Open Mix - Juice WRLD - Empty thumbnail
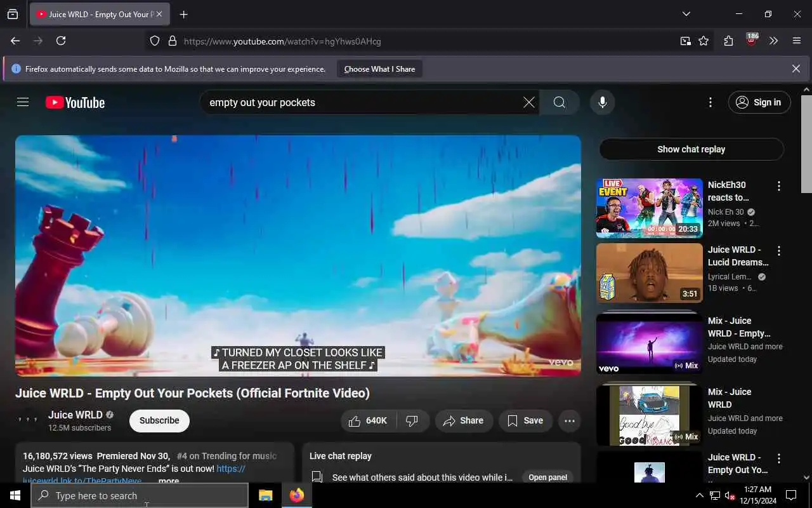Screen dimensions: 812x508 click(x=649, y=343)
